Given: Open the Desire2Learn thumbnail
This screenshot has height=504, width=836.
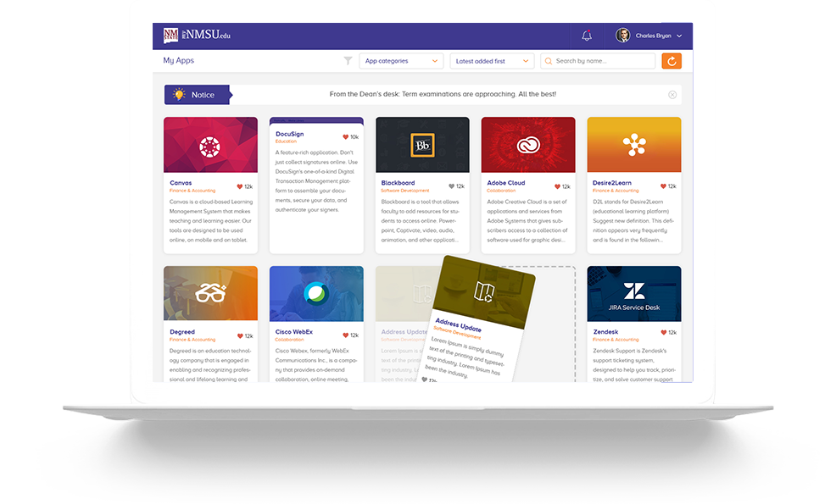Looking at the screenshot, I should 634,145.
